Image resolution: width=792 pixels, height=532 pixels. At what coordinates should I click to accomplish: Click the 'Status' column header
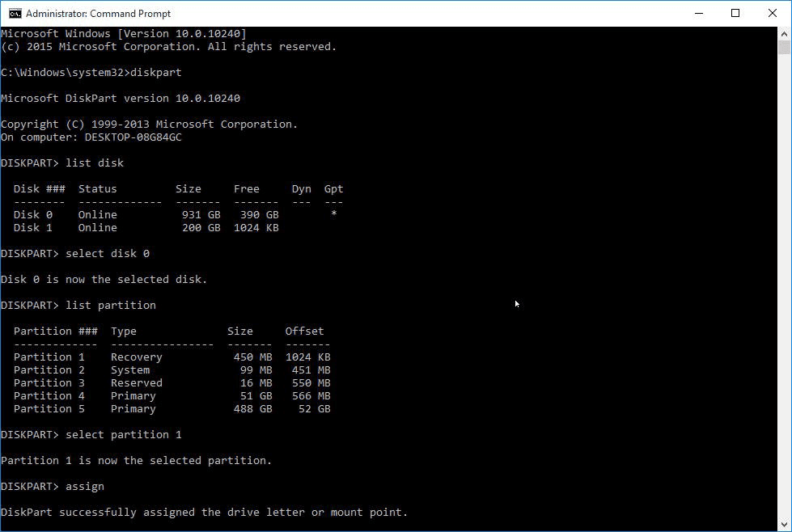point(97,189)
